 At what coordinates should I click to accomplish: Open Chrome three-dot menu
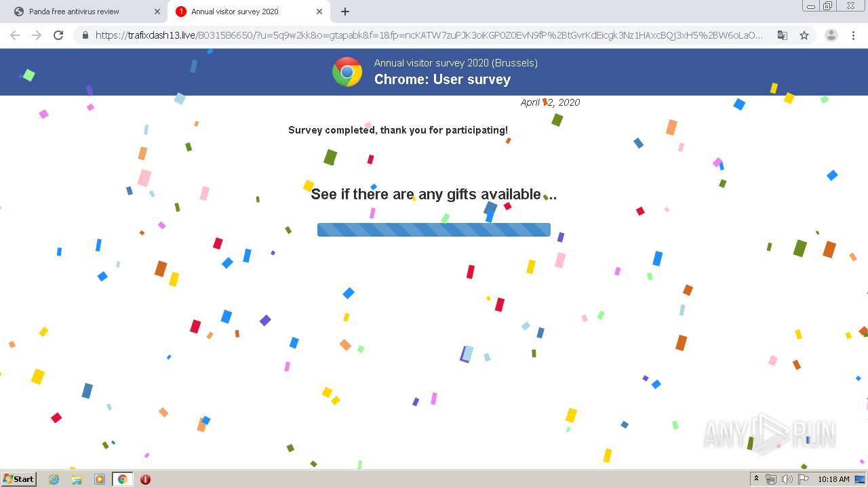[853, 35]
